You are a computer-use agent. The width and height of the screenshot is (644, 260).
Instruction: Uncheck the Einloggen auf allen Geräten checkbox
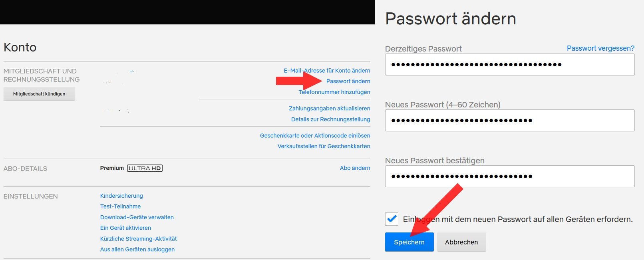[x=392, y=219]
